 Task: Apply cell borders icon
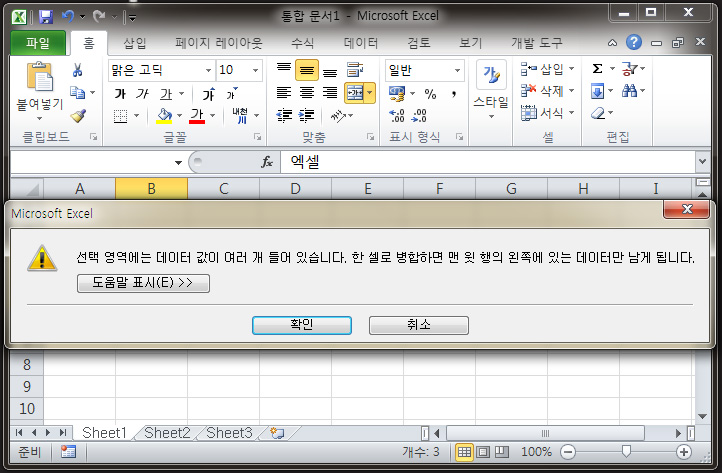(x=120, y=116)
